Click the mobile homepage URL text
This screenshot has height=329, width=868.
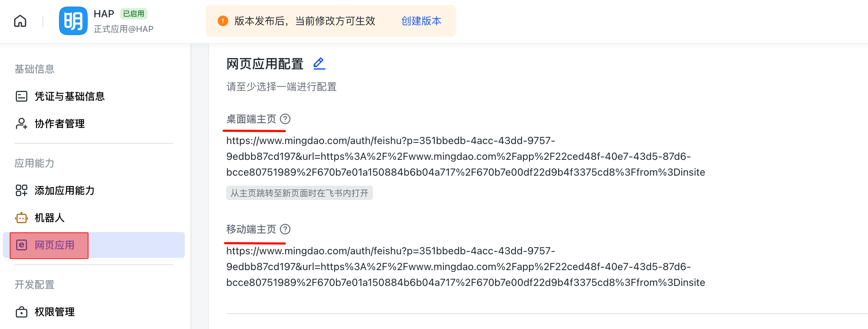[466, 267]
